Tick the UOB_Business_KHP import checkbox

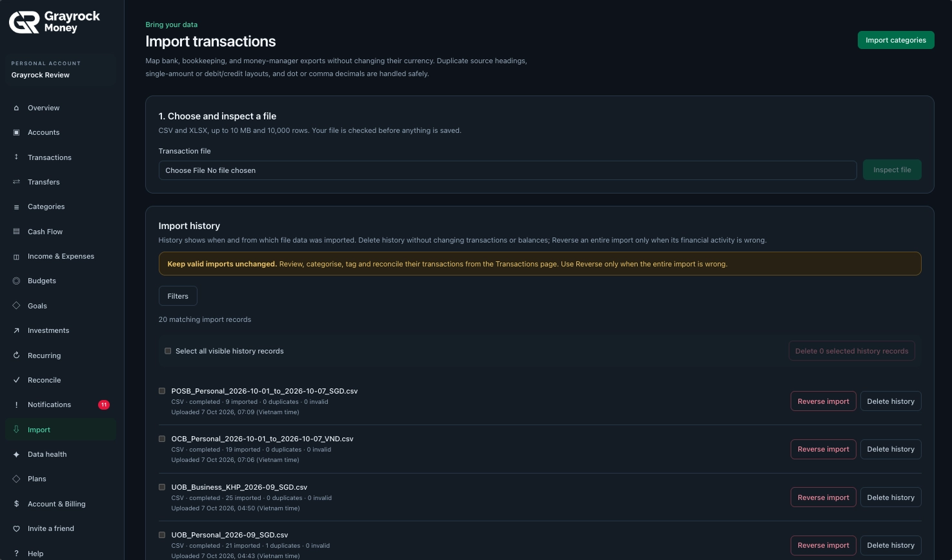162,486
